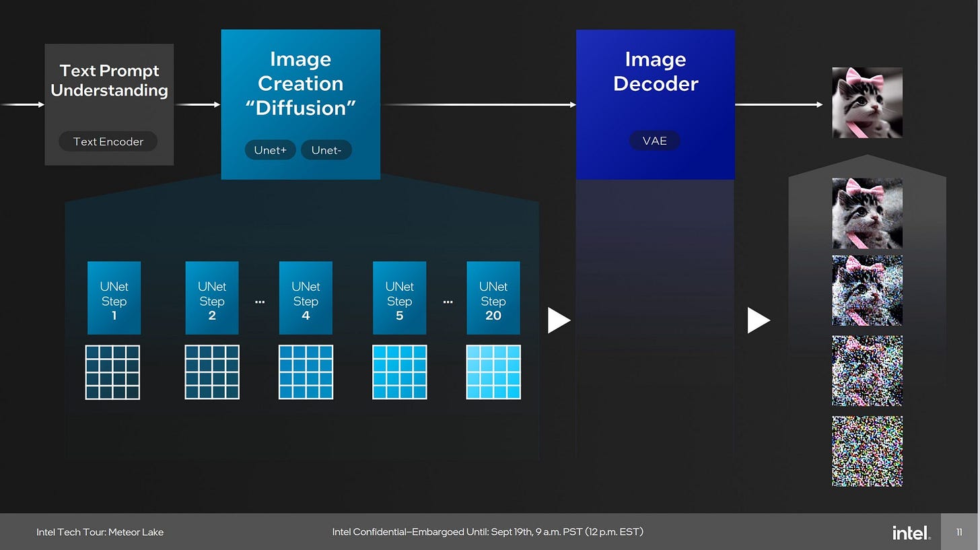Image resolution: width=980 pixels, height=550 pixels.
Task: Click the UNet Step 1 tile
Action: pos(114,298)
